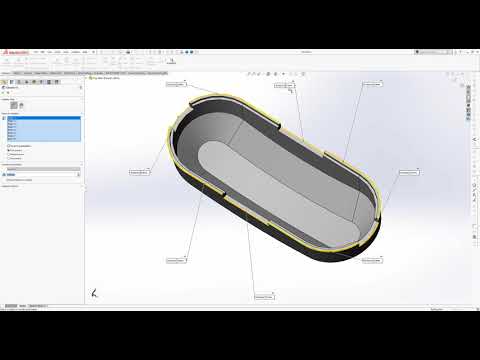Click the Zoom to Fit view icon
This screenshot has height=360, width=480.
248,74
